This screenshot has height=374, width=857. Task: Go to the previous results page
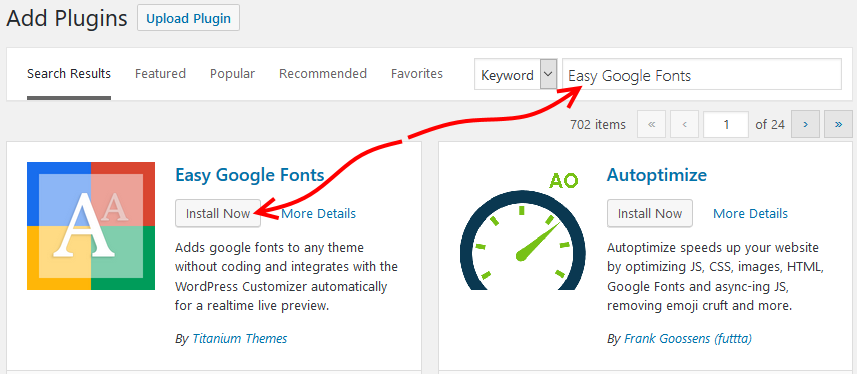click(x=684, y=125)
